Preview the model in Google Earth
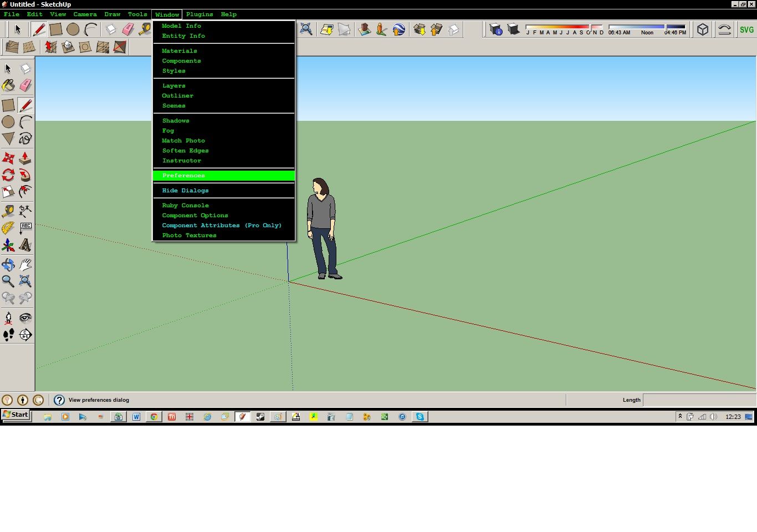Image resolution: width=757 pixels, height=532 pixels. [398, 29]
